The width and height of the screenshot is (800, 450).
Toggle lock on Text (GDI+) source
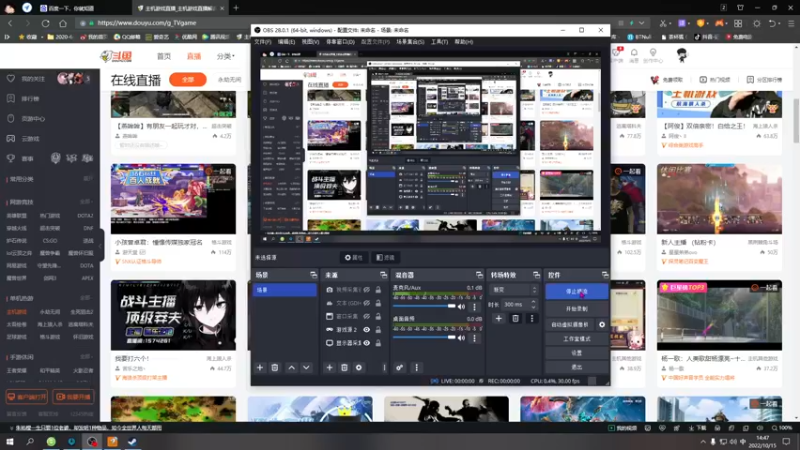(x=378, y=303)
